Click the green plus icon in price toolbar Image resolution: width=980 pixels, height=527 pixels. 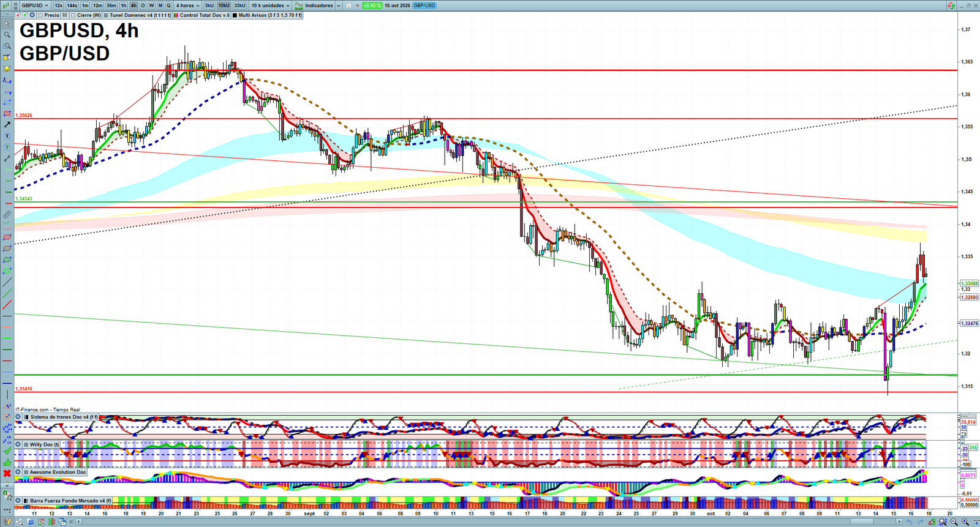(x=25, y=15)
